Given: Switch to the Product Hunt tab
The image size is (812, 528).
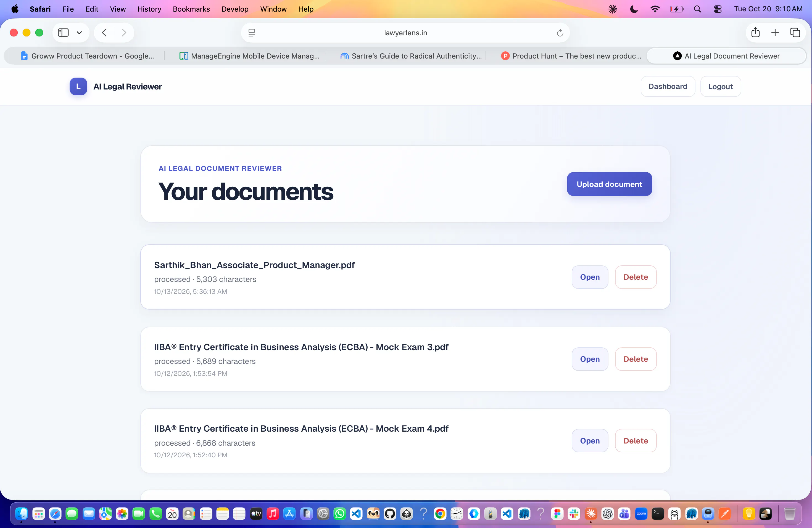Looking at the screenshot, I should 571,56.
